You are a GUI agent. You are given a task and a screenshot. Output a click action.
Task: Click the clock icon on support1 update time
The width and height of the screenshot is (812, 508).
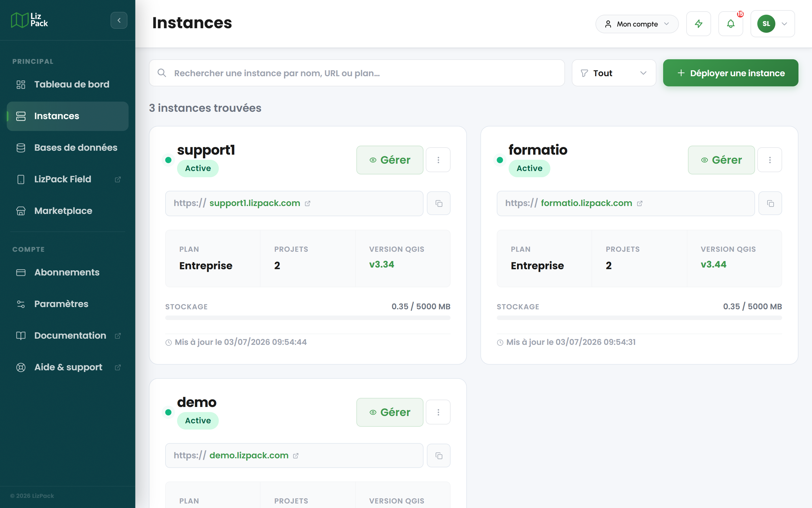pos(168,342)
